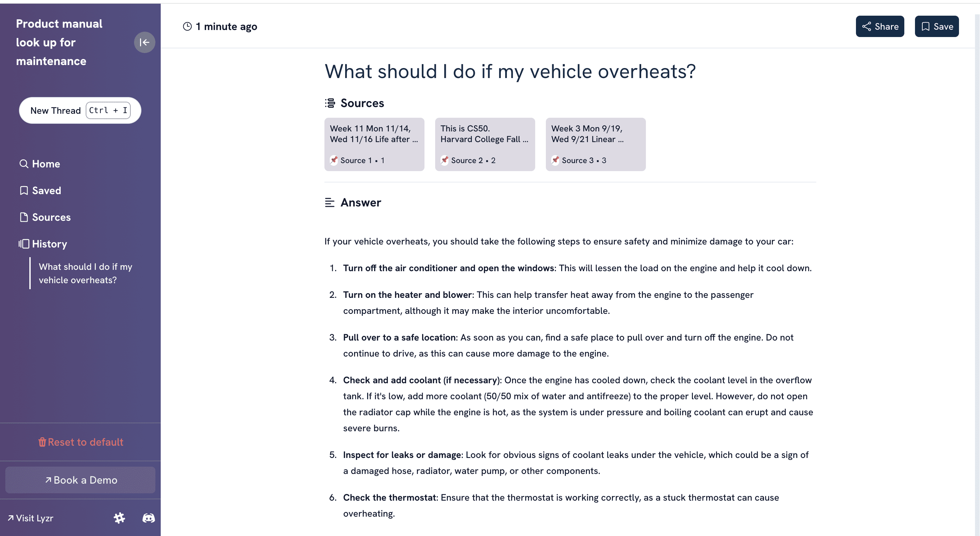Open the Saved section
This screenshot has width=980, height=536.
(x=46, y=190)
